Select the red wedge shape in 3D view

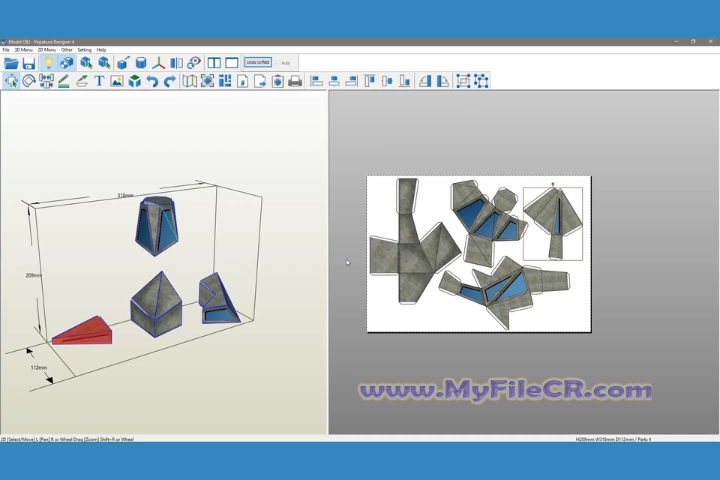pos(83,332)
